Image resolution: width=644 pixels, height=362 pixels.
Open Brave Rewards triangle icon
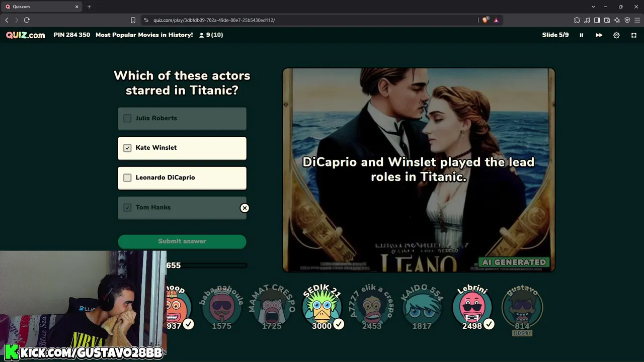[x=496, y=20]
